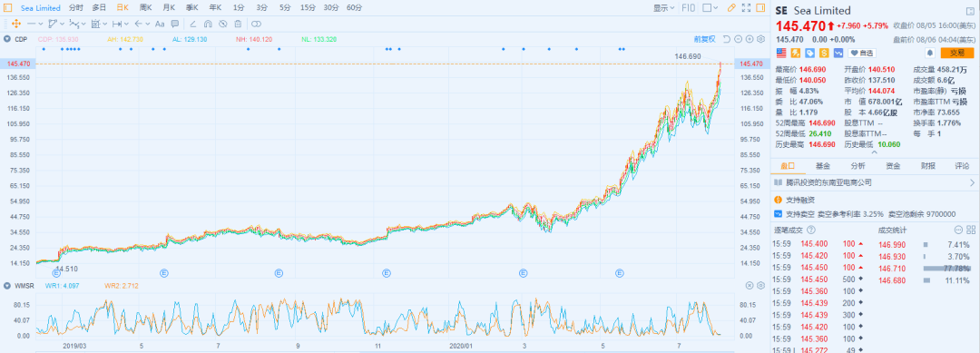Image resolution: width=980 pixels, height=353 pixels.
Task: Toggle the left sidebar panel icon
Action: click(x=7, y=8)
